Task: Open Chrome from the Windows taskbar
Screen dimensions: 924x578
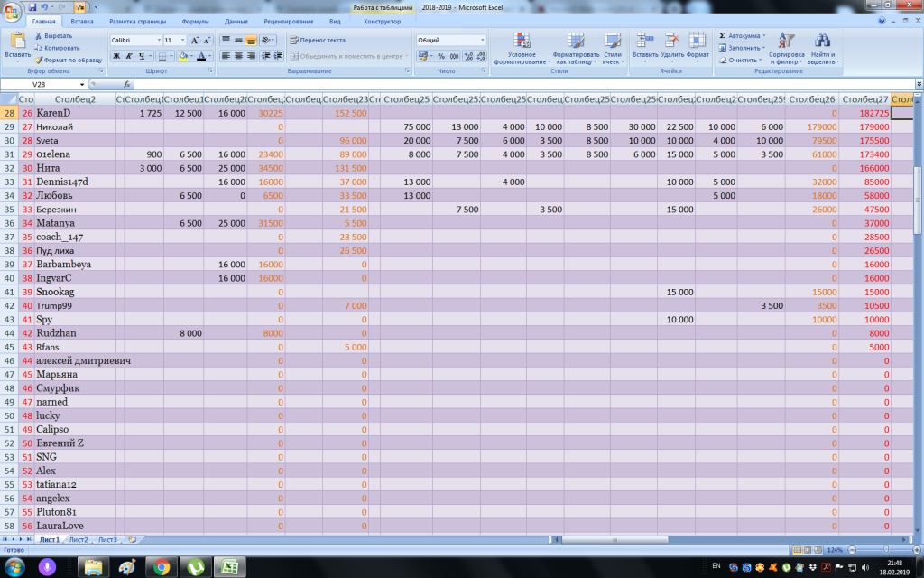Action: [x=162, y=567]
